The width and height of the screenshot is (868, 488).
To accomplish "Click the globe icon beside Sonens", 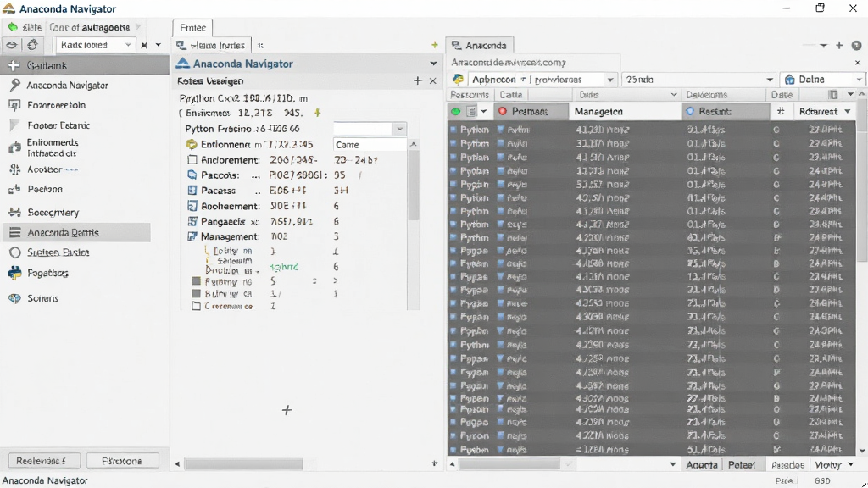I will coord(15,298).
